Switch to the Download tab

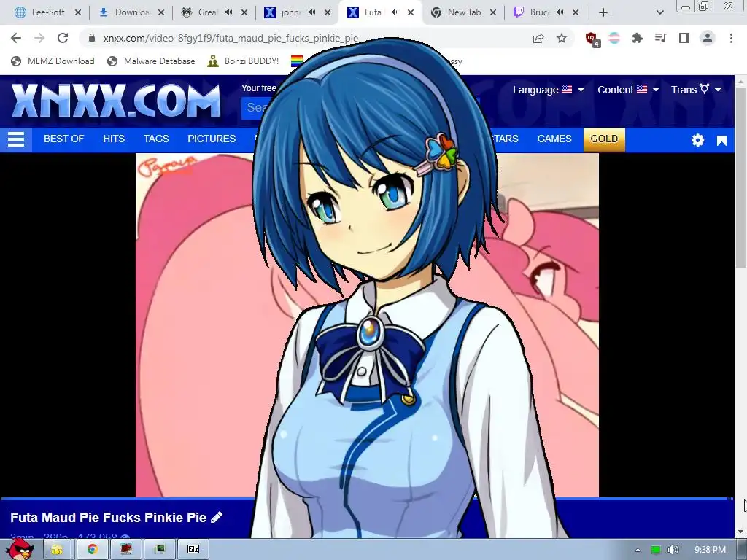[131, 12]
